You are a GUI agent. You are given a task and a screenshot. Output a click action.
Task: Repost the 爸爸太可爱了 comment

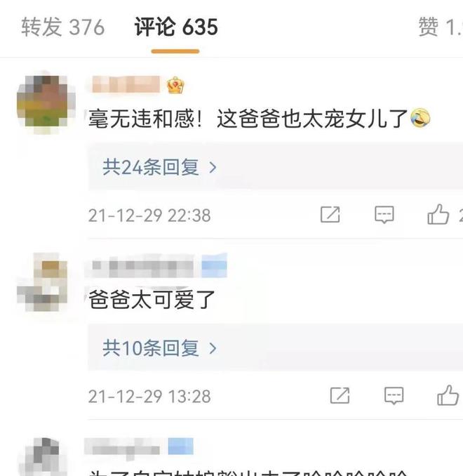pyautogui.click(x=340, y=395)
